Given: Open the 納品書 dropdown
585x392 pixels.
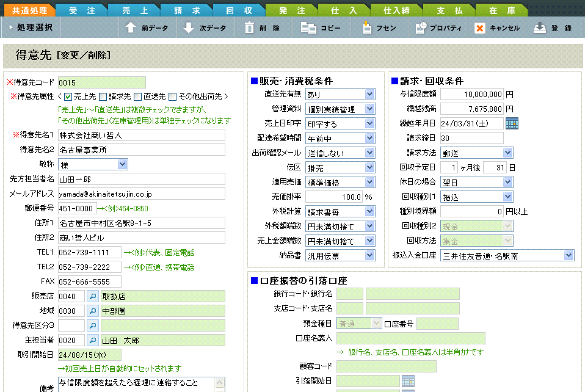Looking at the screenshot, I should (369, 255).
